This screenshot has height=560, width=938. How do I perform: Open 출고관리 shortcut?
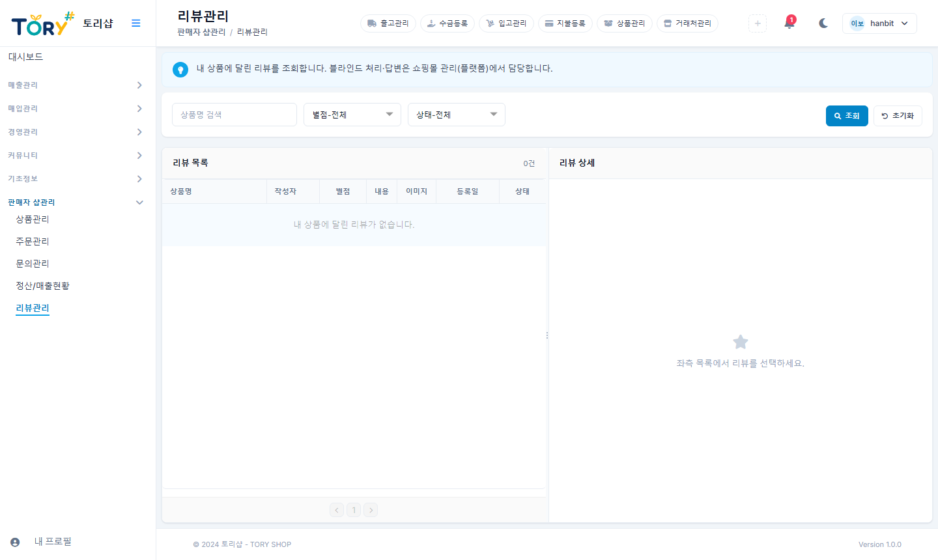coord(388,23)
